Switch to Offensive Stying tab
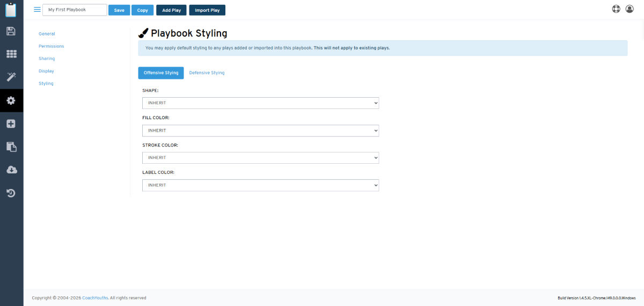This screenshot has height=306, width=644. pyautogui.click(x=161, y=72)
